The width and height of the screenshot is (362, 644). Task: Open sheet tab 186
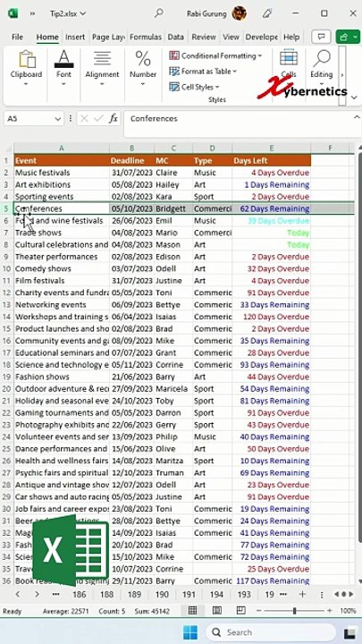(x=80, y=594)
